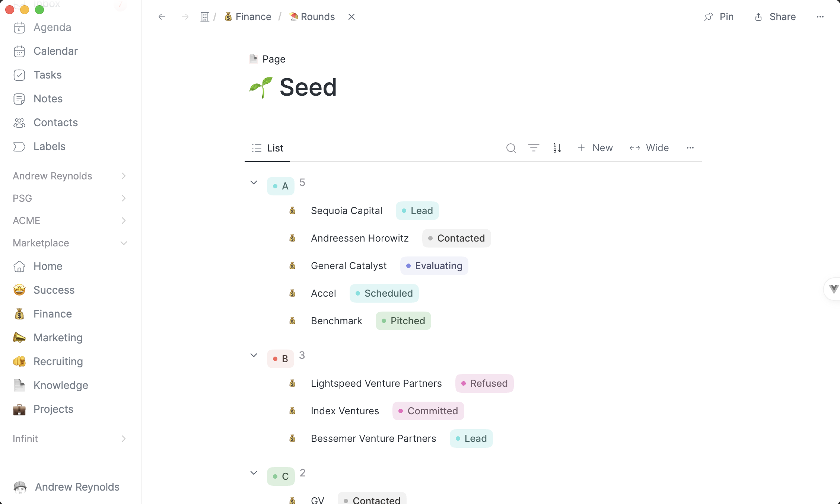Click the Seed sprout page icon
Viewport: 840px width, 504px height.
261,87
